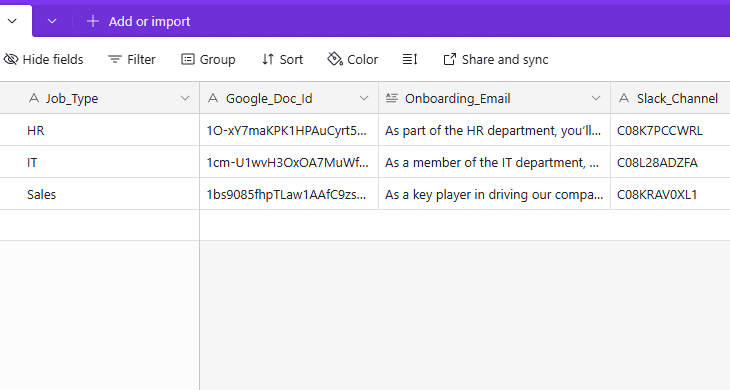Screen dimensions: 730x390
Task: Select the C08L28ADZFA Slack channel cell
Action: point(670,162)
